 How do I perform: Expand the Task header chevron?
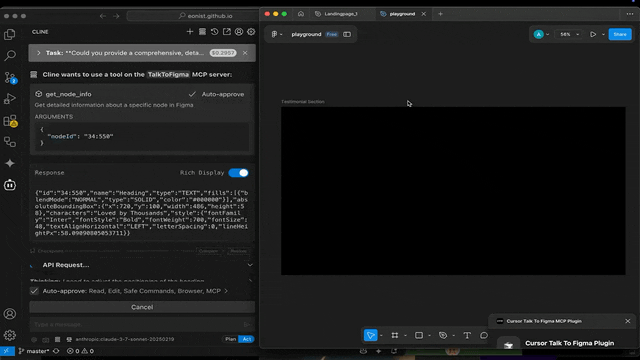tap(39, 53)
